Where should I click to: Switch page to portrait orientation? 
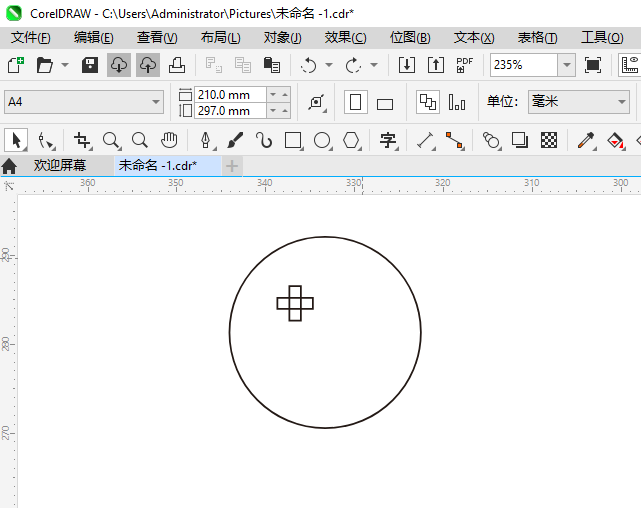(356, 102)
